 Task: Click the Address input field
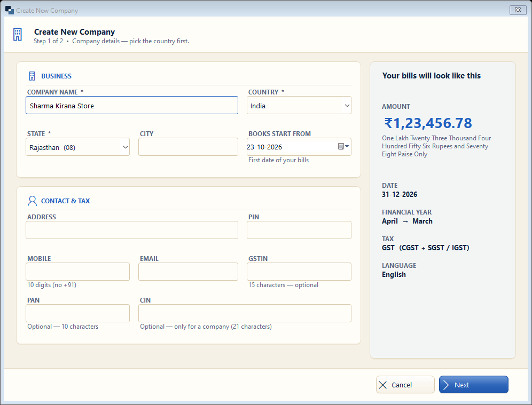pyautogui.click(x=132, y=230)
